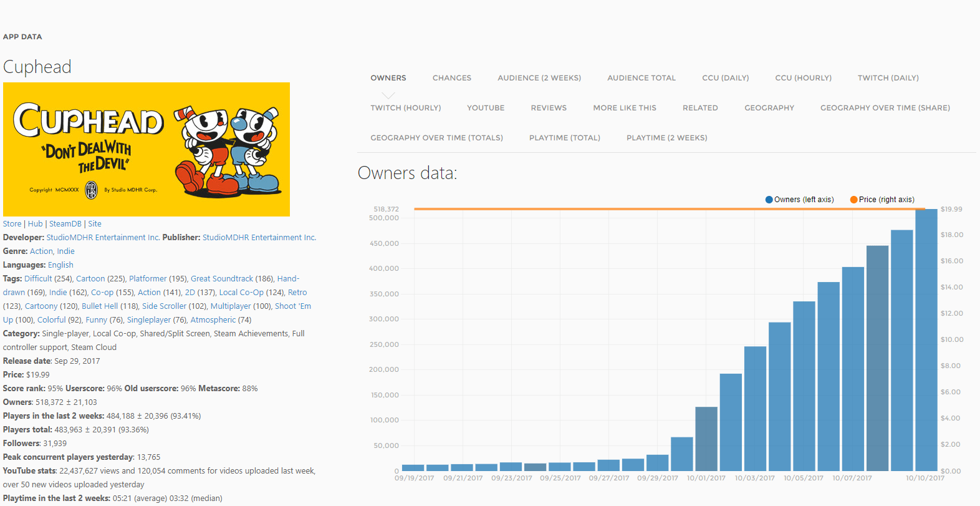The image size is (980, 506).
Task: Click the Cuphead banner image
Action: pos(147,149)
